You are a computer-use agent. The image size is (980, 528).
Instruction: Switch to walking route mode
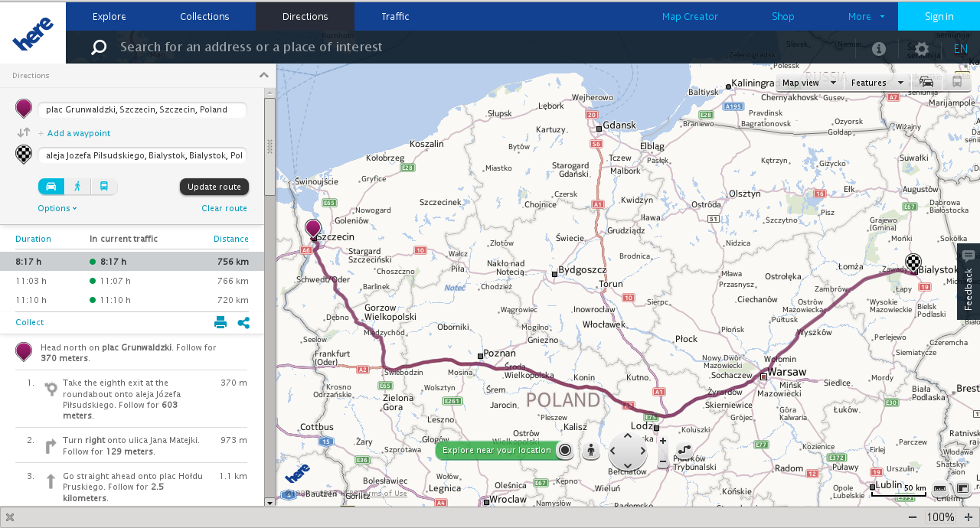point(77,186)
